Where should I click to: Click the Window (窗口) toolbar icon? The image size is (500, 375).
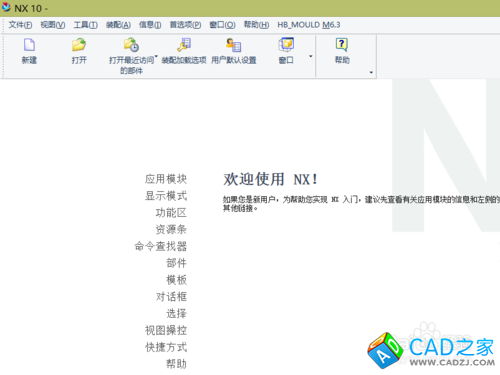coord(286,45)
